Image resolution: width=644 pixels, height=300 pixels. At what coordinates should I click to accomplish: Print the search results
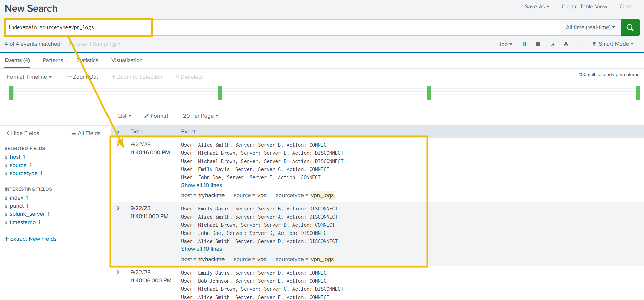(566, 44)
